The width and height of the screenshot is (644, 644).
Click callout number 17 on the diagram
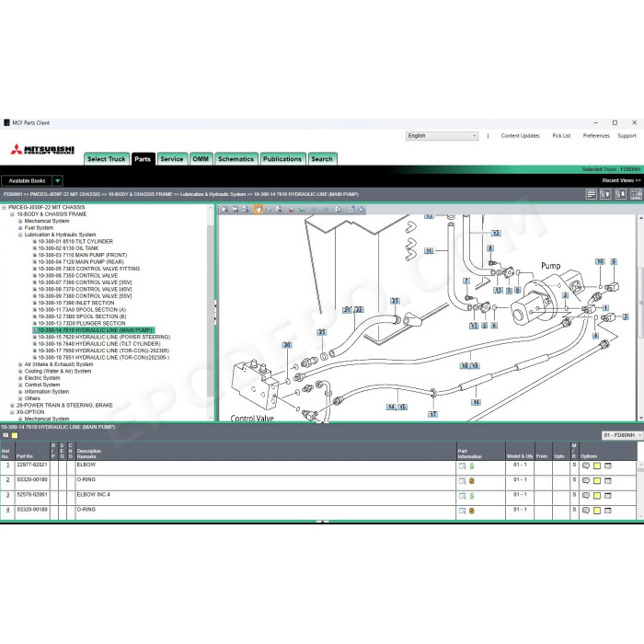coord(433,414)
